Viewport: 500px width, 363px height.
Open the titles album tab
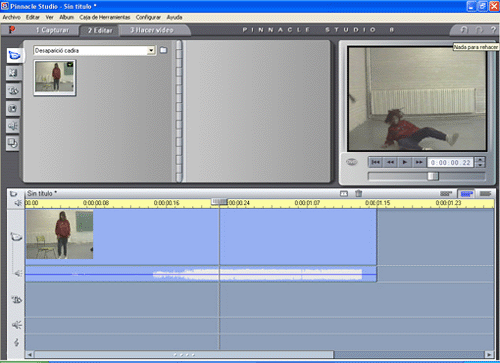point(13,91)
